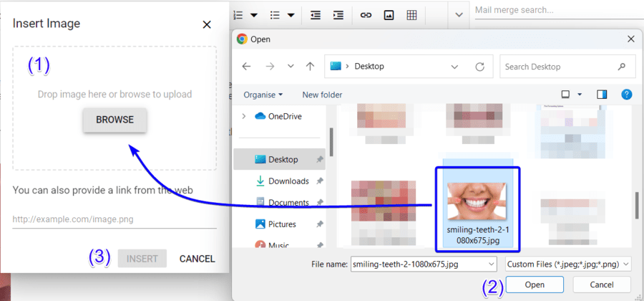Click the insert link icon in toolbar
Viewport: 644px width, 301px height.
pyautogui.click(x=366, y=15)
